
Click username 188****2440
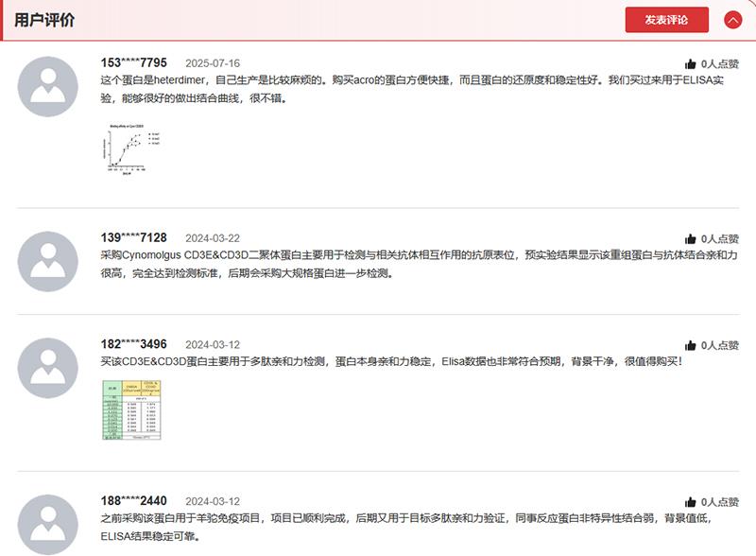point(133,501)
